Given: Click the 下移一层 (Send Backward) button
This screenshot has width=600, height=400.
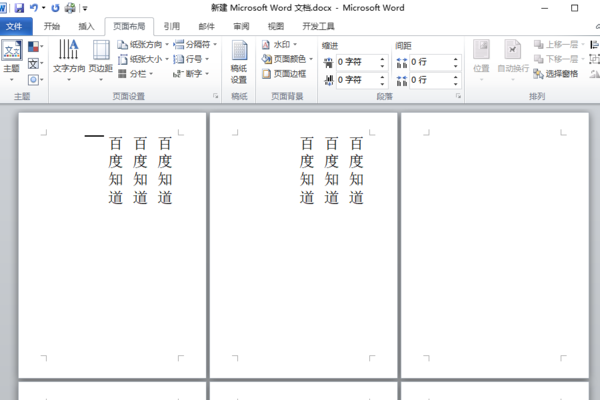Looking at the screenshot, I should [559, 59].
